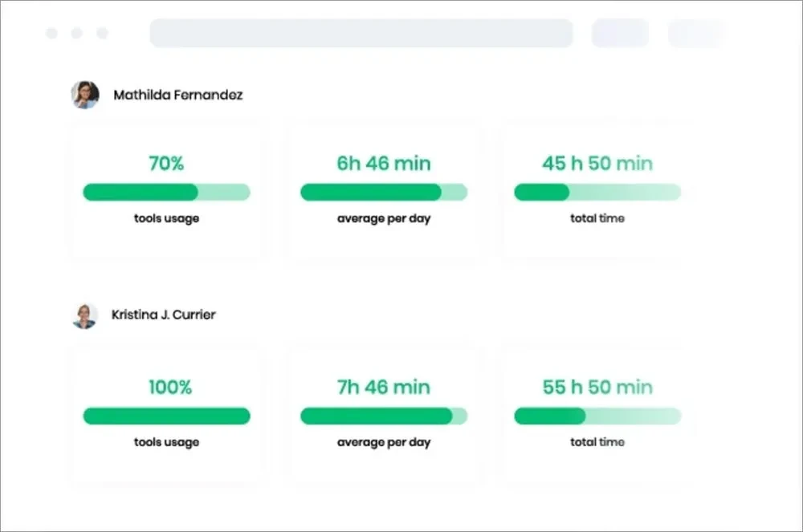Click Mathilda Fernandez's profile avatar
The height and width of the screenshot is (532, 803).
coord(85,95)
